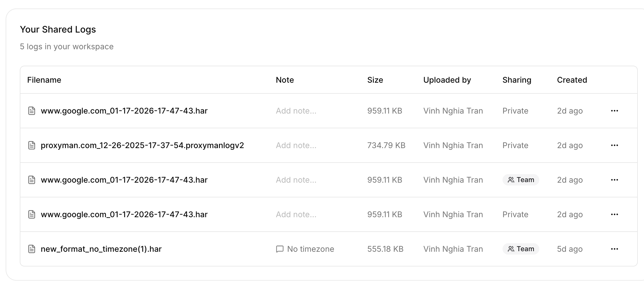Click the file icon beside new_format_no_timezone(1).har
Screen dimensions: 644x303
pos(32,249)
